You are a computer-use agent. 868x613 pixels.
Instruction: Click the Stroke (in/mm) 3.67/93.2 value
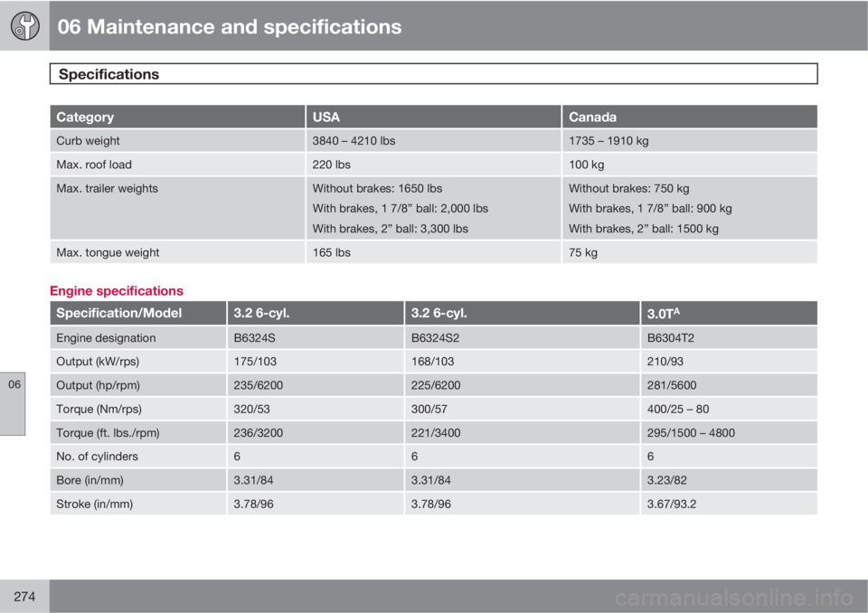tap(672, 504)
